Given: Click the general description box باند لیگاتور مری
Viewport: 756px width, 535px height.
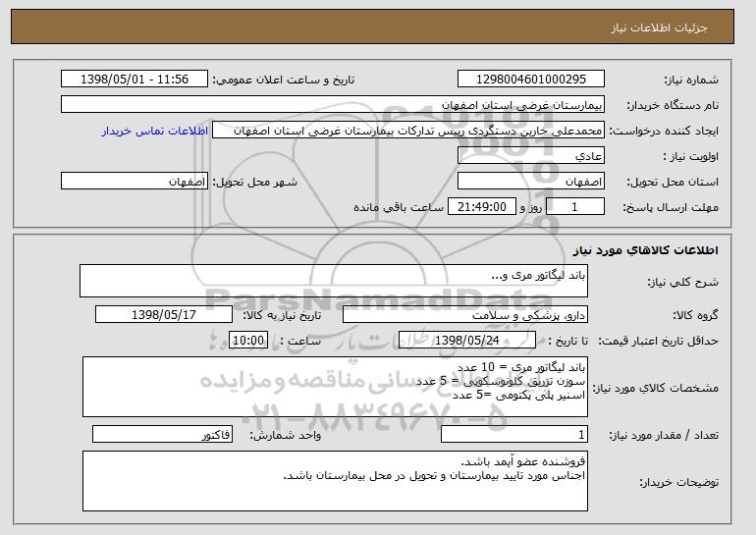Looking at the screenshot, I should (334, 281).
